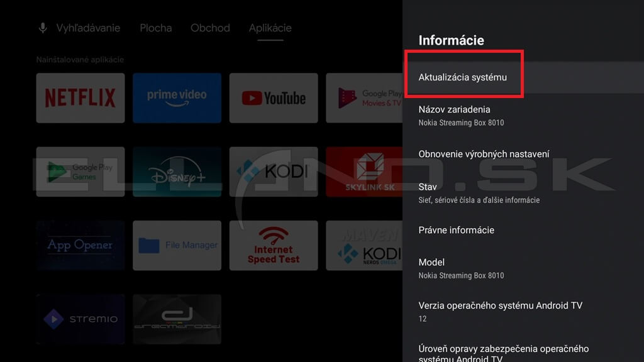Open the Skylink SK app

[365, 172]
